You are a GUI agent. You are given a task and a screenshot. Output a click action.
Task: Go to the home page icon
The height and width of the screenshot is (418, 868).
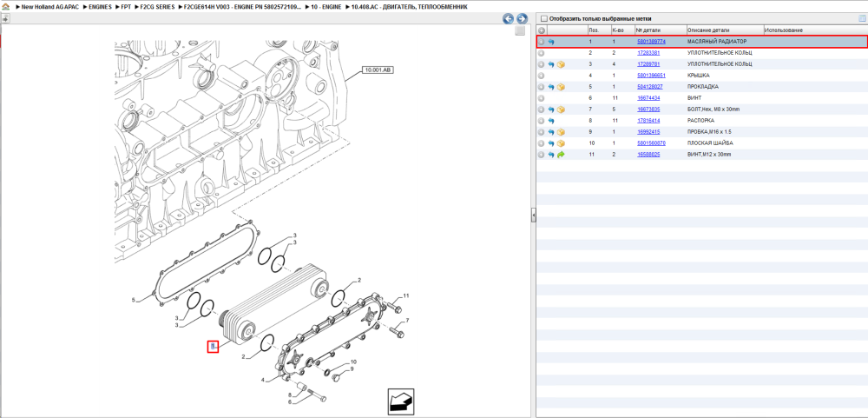pyautogui.click(x=5, y=7)
